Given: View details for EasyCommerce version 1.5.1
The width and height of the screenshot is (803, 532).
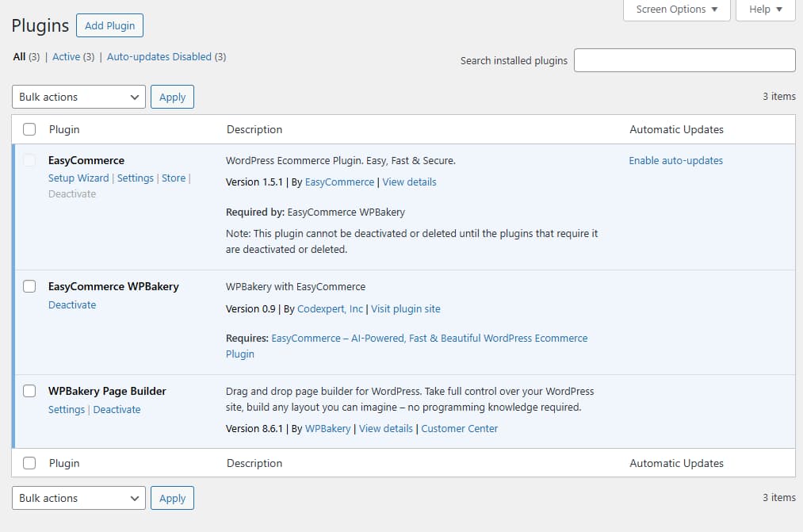Looking at the screenshot, I should [409, 182].
